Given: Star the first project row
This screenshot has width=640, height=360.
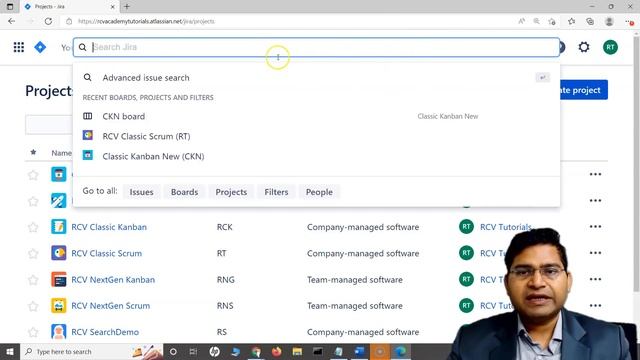Looking at the screenshot, I should (33, 175).
